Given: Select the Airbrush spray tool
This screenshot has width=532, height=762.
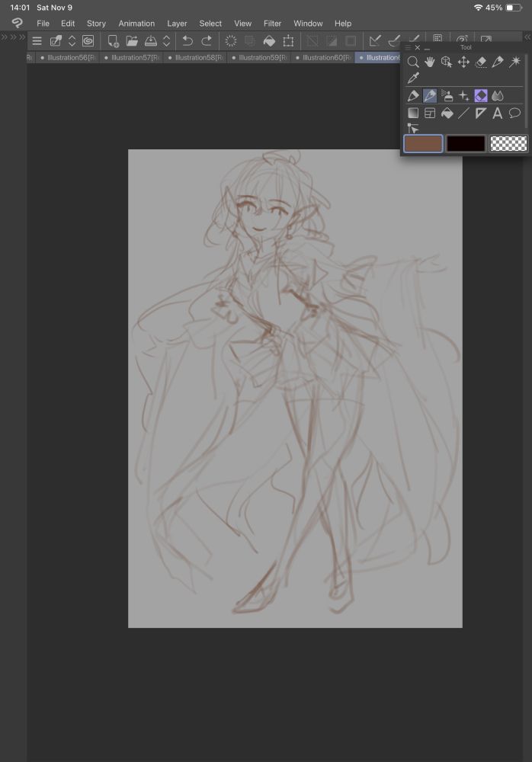Looking at the screenshot, I should point(447,96).
